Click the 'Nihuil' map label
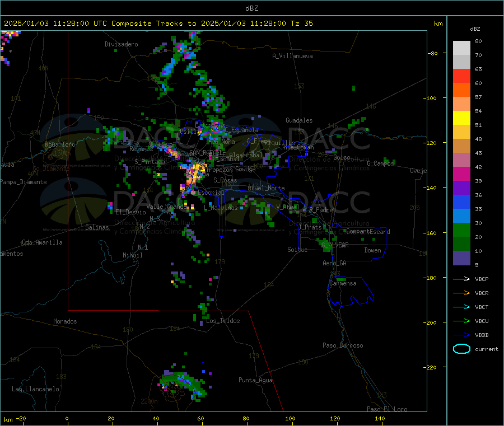504x426 pixels. coord(133,255)
